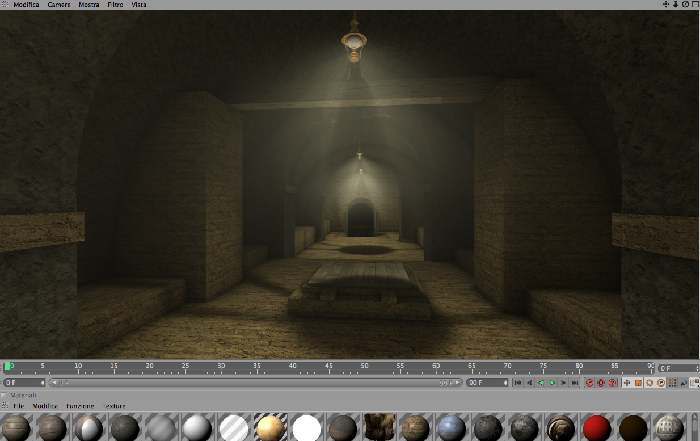
Task: Click the current frame field at timeline right
Action: (679, 368)
